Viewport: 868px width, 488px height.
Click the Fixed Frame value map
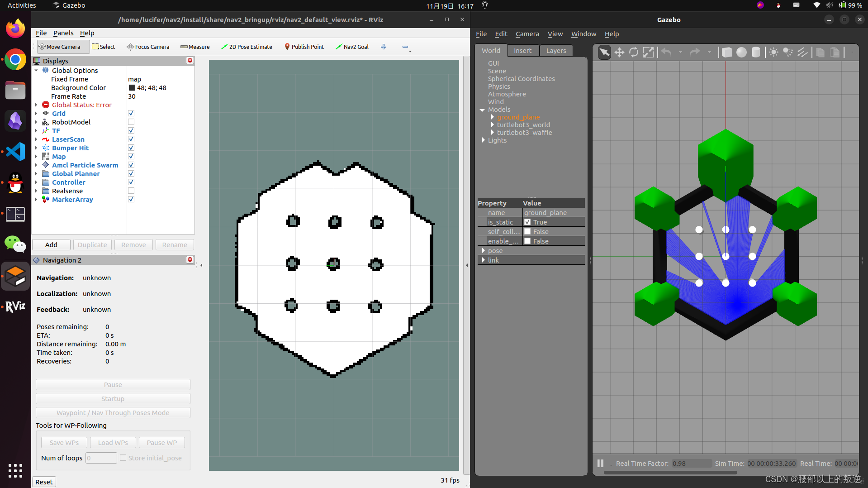tap(135, 79)
